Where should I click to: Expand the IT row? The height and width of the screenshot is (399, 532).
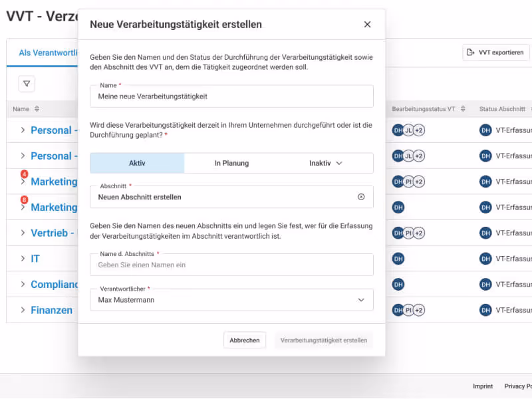click(x=23, y=259)
